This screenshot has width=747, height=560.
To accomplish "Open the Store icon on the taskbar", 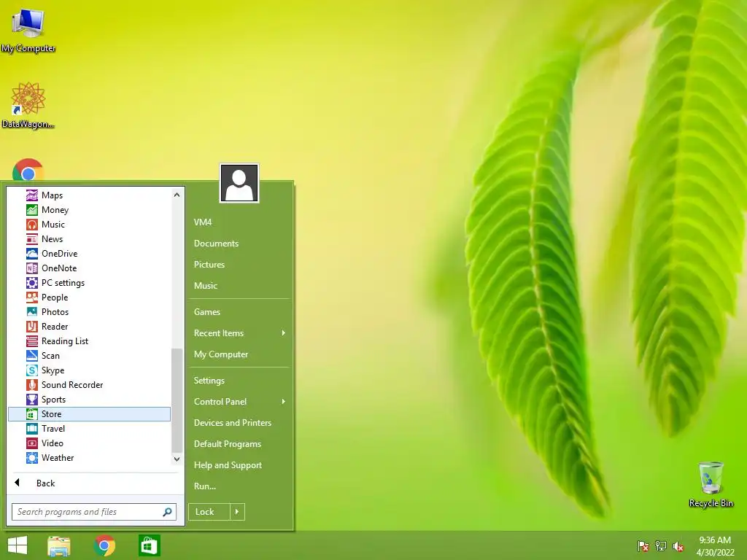I will (149, 545).
